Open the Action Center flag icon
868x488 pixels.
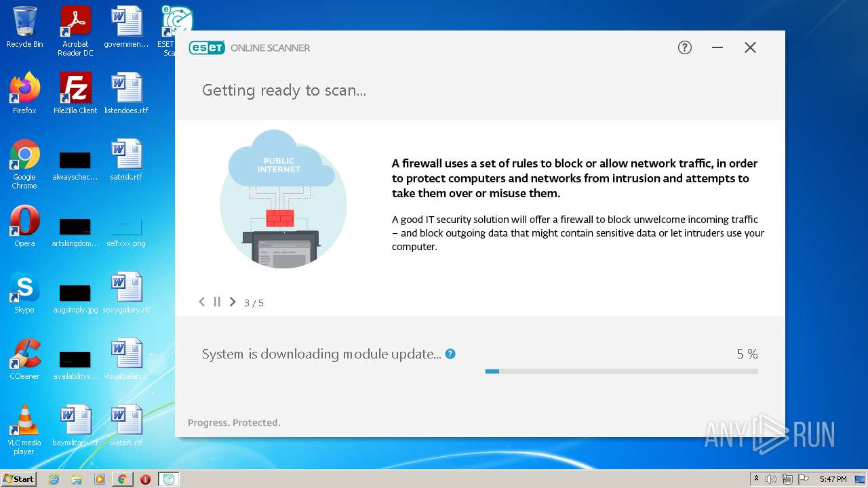804,479
